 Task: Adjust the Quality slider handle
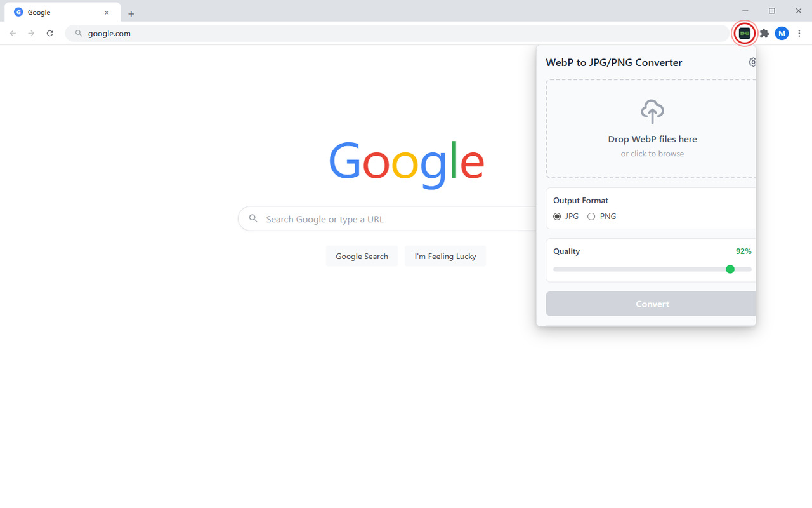[730, 269]
